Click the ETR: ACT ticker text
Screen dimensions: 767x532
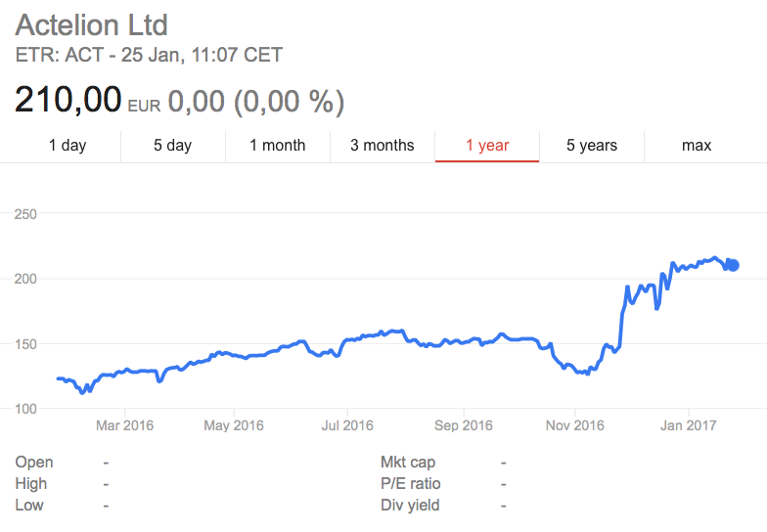tap(60, 55)
